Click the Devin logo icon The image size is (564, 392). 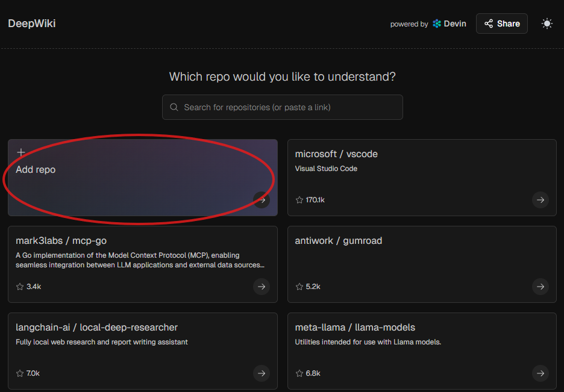(x=437, y=23)
